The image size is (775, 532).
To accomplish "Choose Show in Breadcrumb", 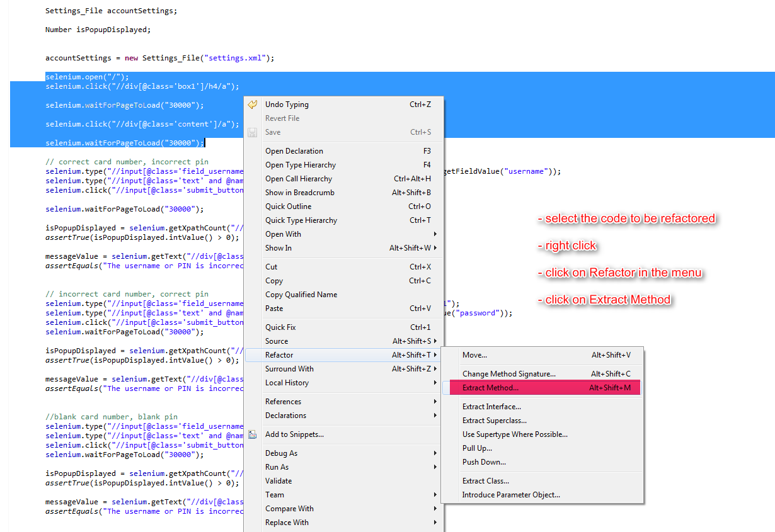I will 344,193.
